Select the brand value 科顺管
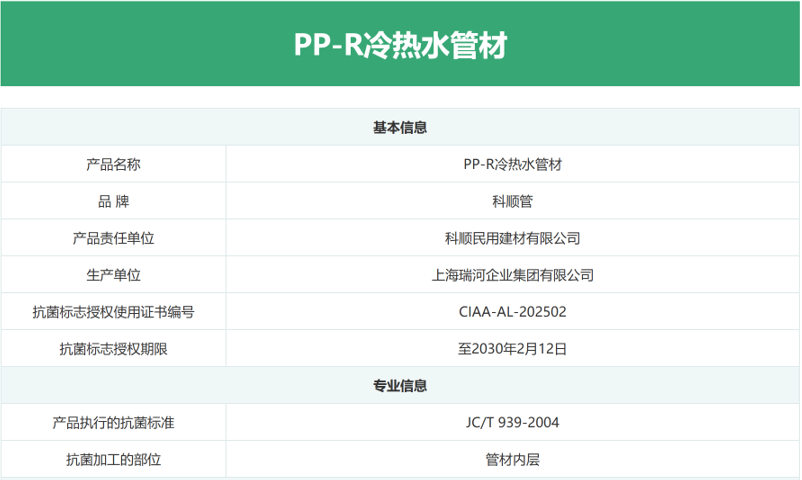 (x=513, y=201)
